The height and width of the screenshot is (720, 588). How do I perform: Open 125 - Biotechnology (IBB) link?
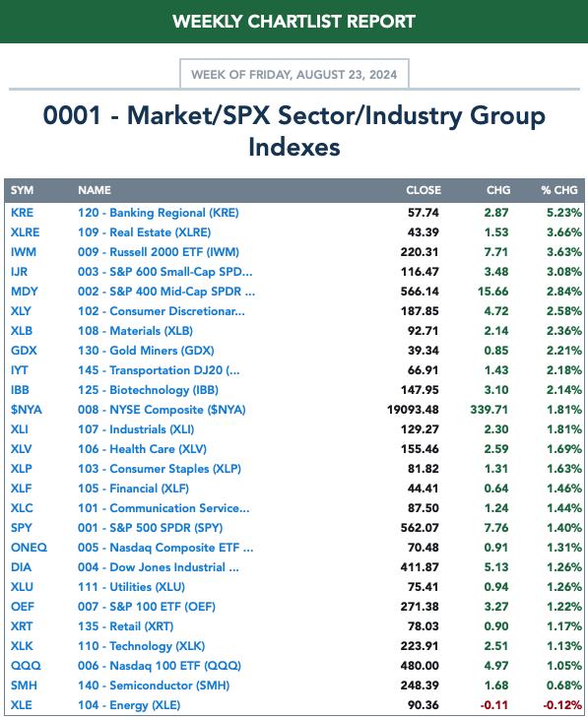149,390
